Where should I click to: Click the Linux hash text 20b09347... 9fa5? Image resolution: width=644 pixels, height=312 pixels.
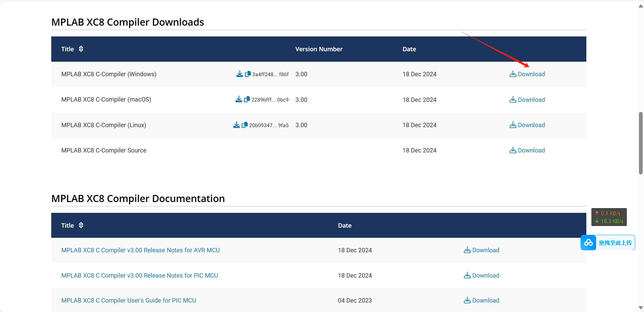click(x=269, y=125)
